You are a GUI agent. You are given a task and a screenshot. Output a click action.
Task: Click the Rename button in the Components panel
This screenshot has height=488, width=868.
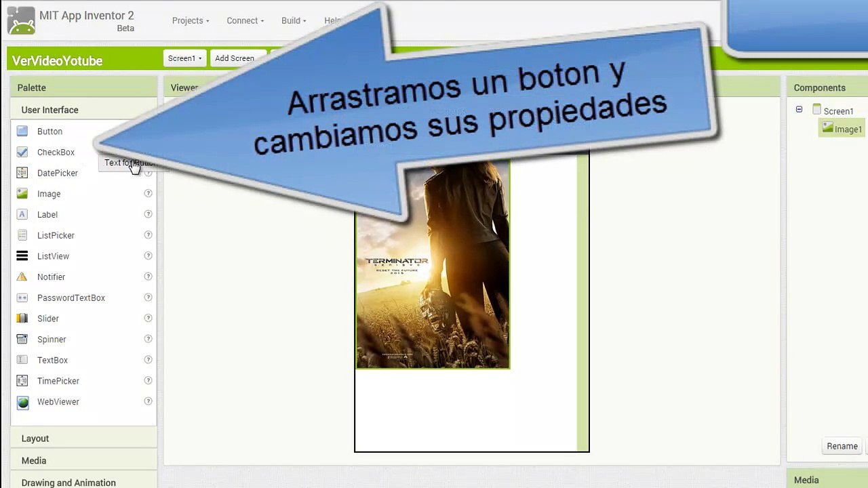pyautogui.click(x=842, y=446)
